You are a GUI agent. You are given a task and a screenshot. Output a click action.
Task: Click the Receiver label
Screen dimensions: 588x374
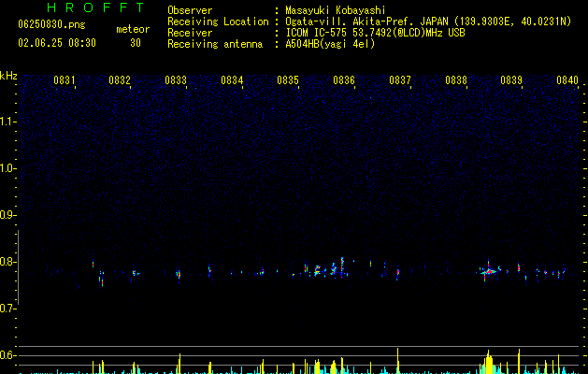[190, 33]
